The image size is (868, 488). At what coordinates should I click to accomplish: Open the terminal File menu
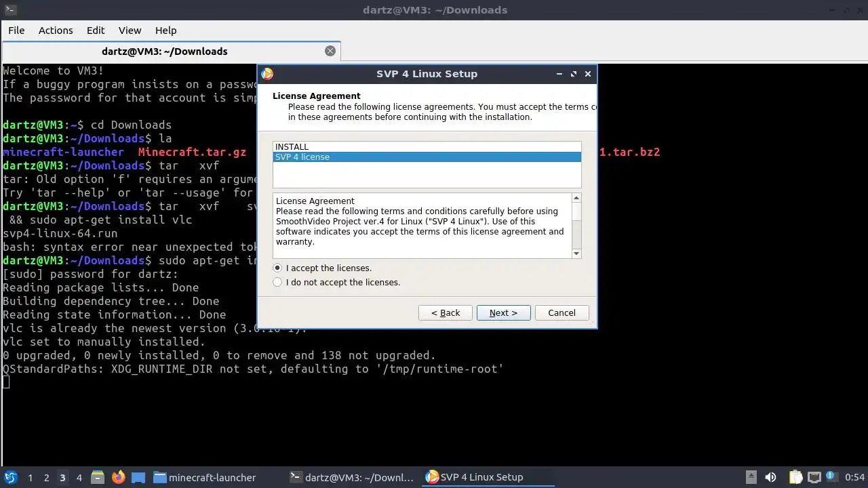pyautogui.click(x=16, y=30)
